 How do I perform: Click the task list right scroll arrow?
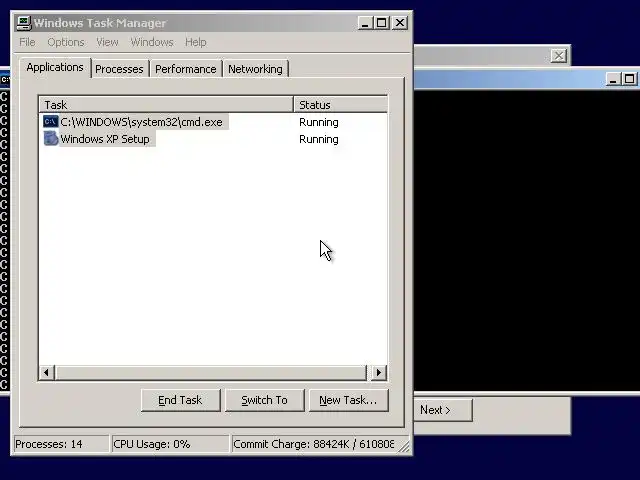379,372
